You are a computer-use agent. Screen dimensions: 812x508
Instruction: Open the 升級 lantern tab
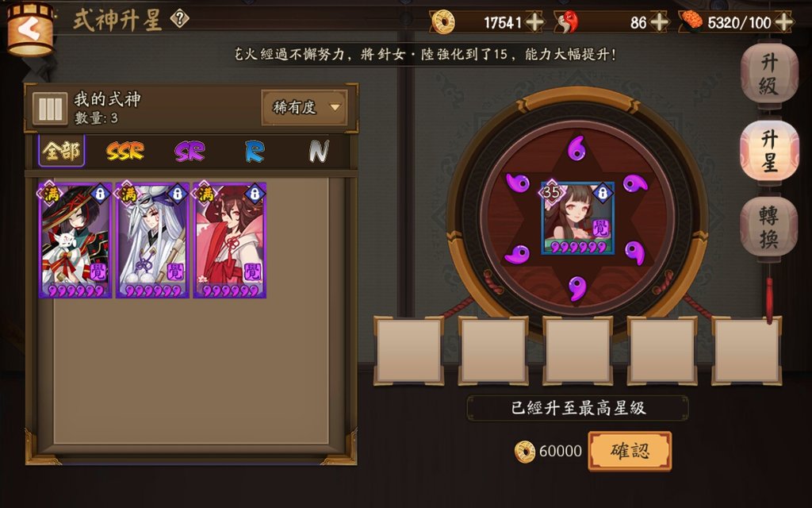tap(768, 75)
